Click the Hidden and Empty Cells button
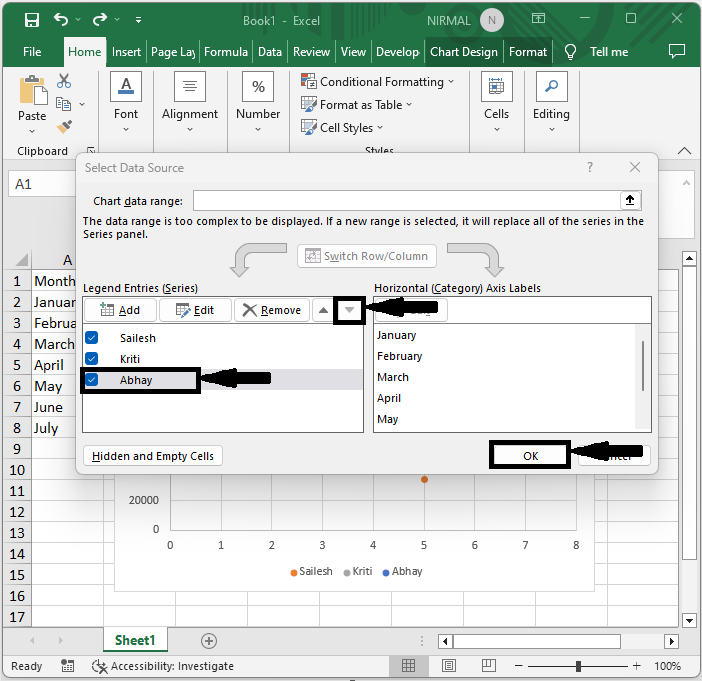 click(x=153, y=456)
